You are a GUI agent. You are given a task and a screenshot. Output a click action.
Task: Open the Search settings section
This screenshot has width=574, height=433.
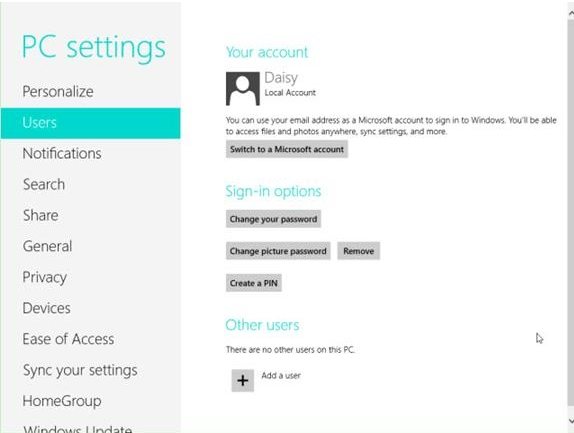(44, 184)
